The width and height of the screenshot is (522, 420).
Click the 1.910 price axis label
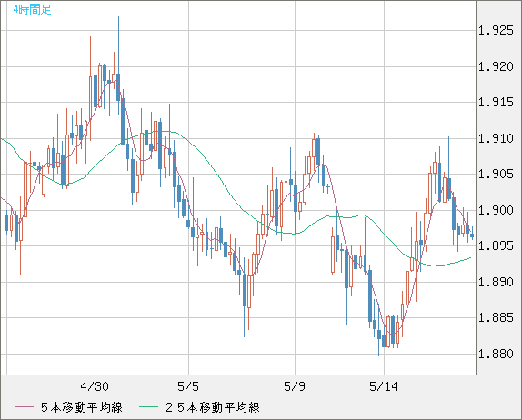tap(496, 138)
